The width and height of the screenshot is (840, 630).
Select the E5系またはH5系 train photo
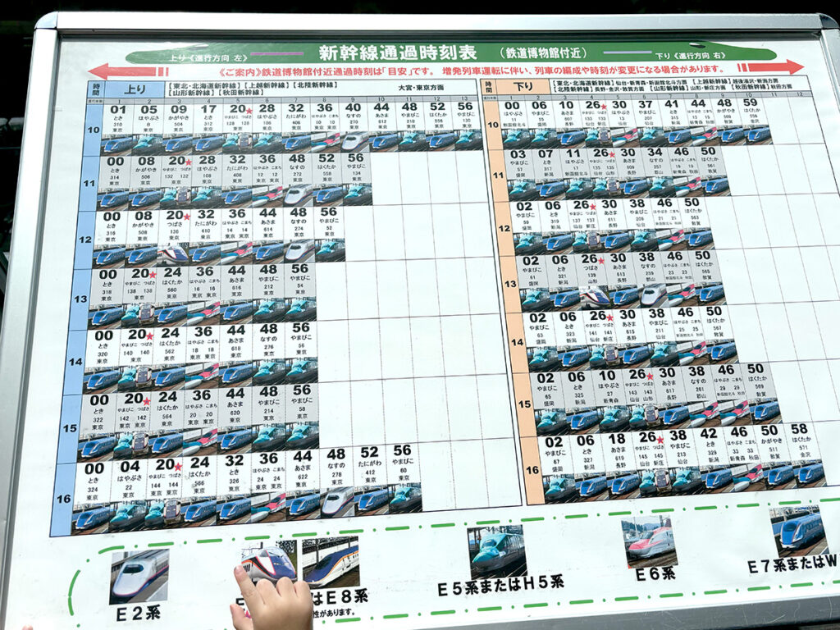coord(498,551)
